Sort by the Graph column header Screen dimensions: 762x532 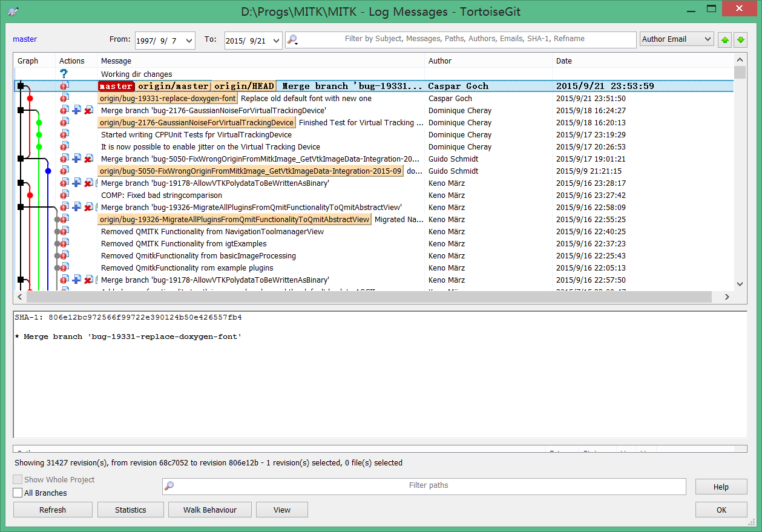coord(34,61)
